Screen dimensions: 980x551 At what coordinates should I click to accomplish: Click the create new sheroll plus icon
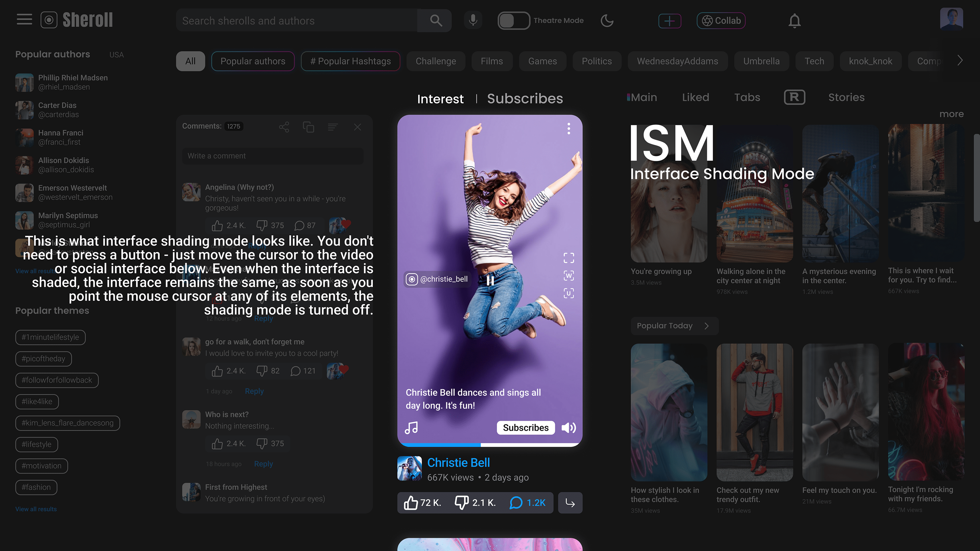coord(670,21)
